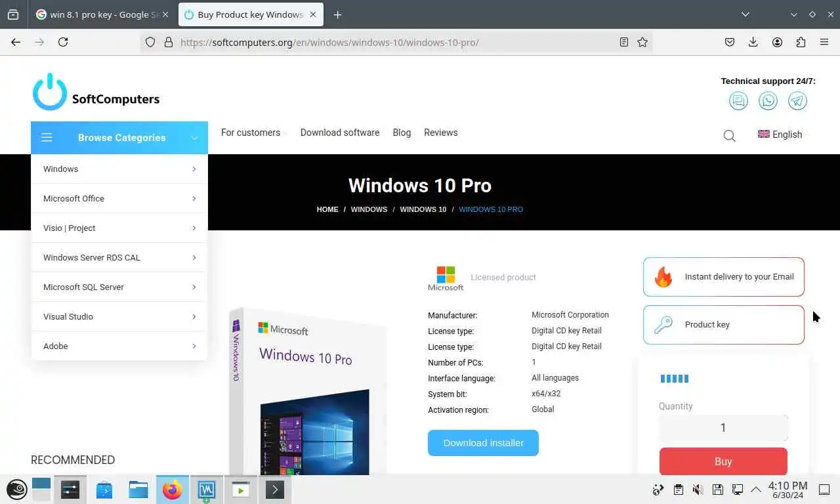
Task: Open openSUSE application launcher in taskbar
Action: click(17, 490)
